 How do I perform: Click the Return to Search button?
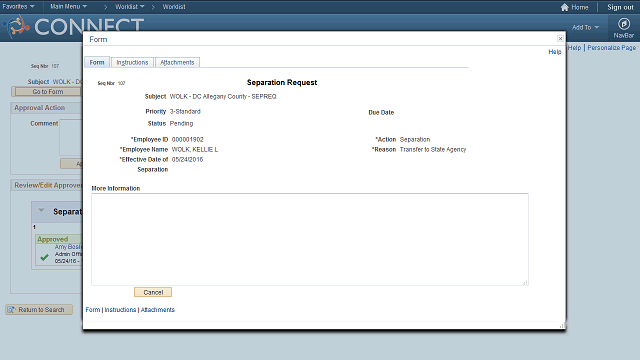pyautogui.click(x=39, y=310)
